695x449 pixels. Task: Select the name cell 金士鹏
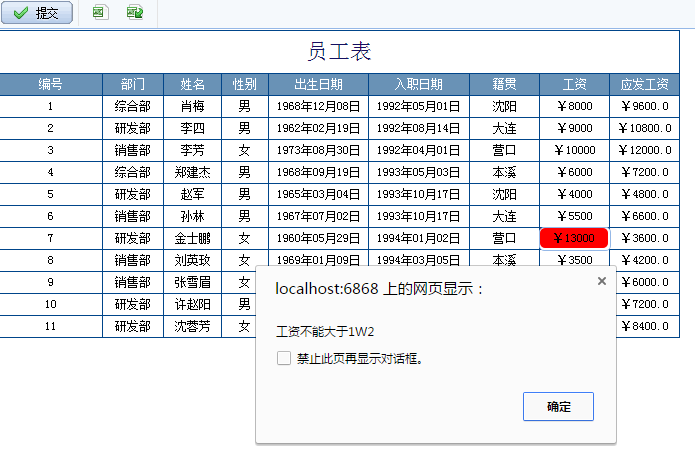coord(192,238)
